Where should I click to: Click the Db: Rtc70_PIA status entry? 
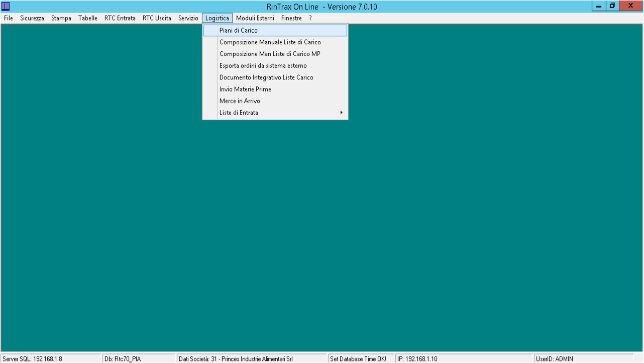tap(139, 359)
